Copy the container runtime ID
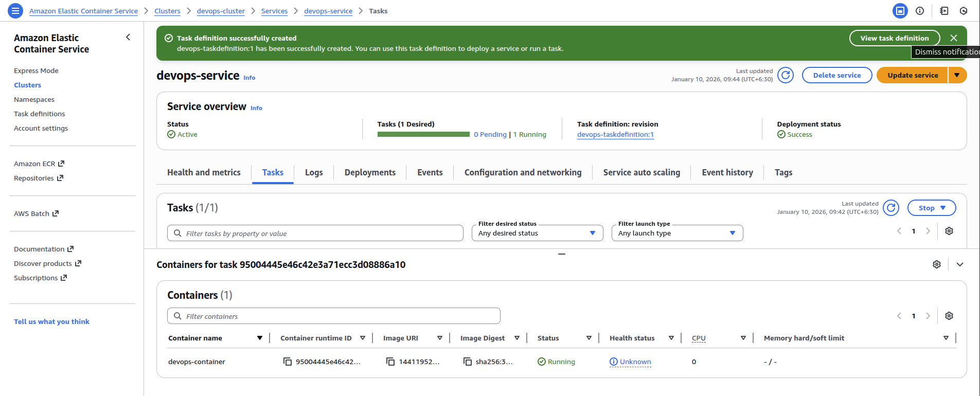The height and width of the screenshot is (396, 980). click(x=288, y=362)
